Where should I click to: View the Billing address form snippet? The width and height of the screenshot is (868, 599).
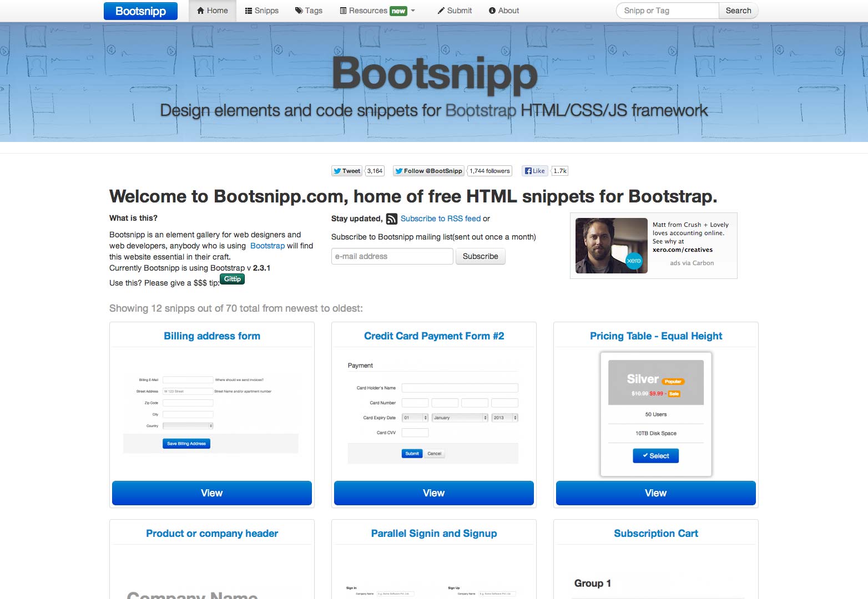click(212, 493)
